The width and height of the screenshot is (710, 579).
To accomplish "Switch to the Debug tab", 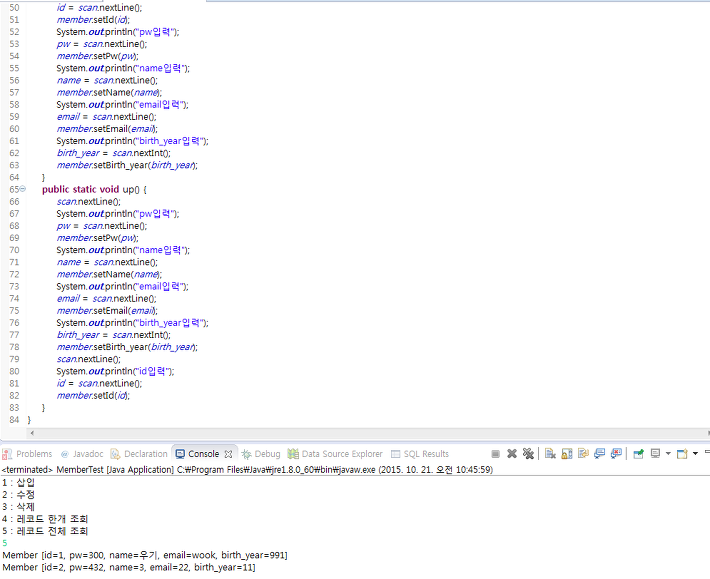I will [x=261, y=454].
